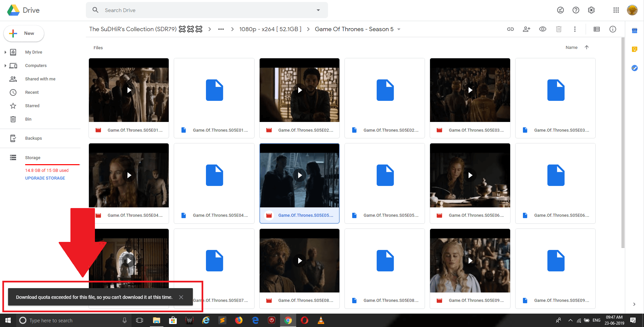Toggle the View details info panel
The height and width of the screenshot is (327, 644).
pos(613,29)
